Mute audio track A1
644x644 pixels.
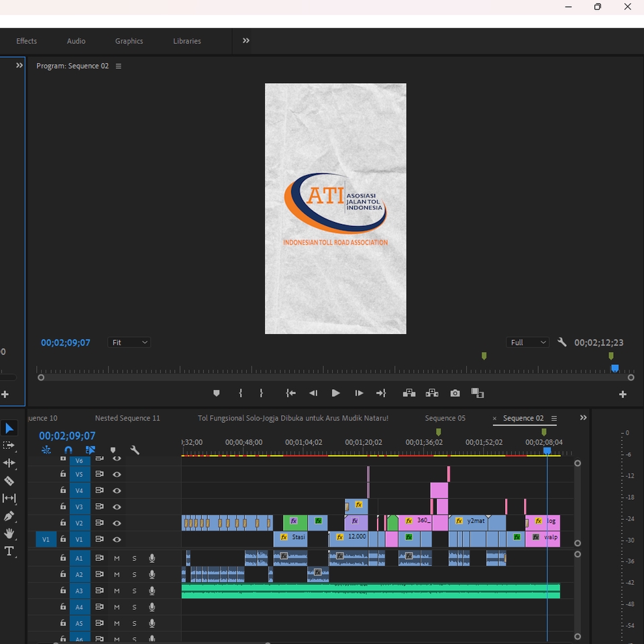(117, 558)
